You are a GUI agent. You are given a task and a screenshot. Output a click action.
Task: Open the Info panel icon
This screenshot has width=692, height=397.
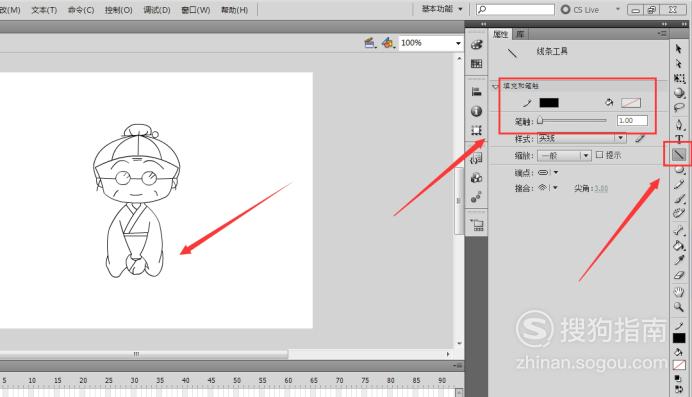476,111
